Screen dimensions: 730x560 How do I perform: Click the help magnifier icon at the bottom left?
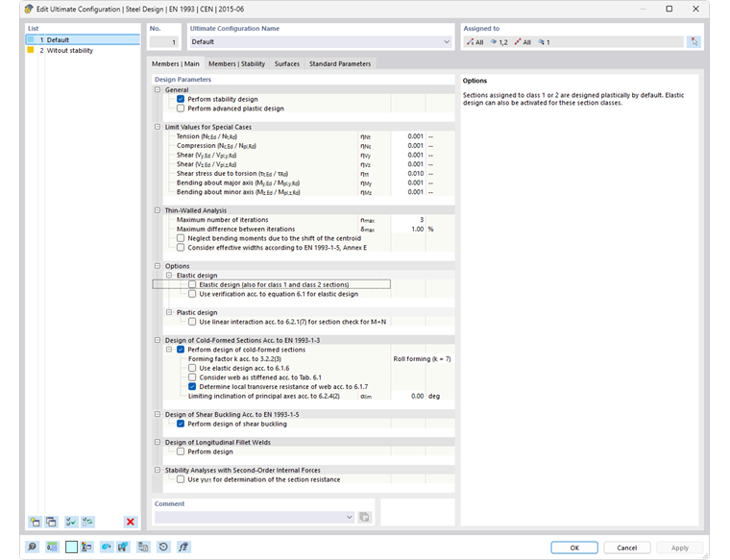(x=32, y=547)
